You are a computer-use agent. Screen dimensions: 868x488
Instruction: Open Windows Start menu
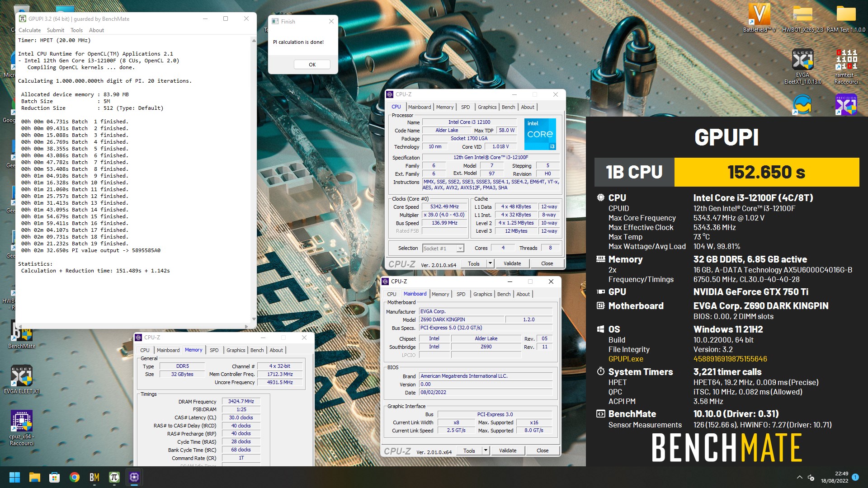14,477
